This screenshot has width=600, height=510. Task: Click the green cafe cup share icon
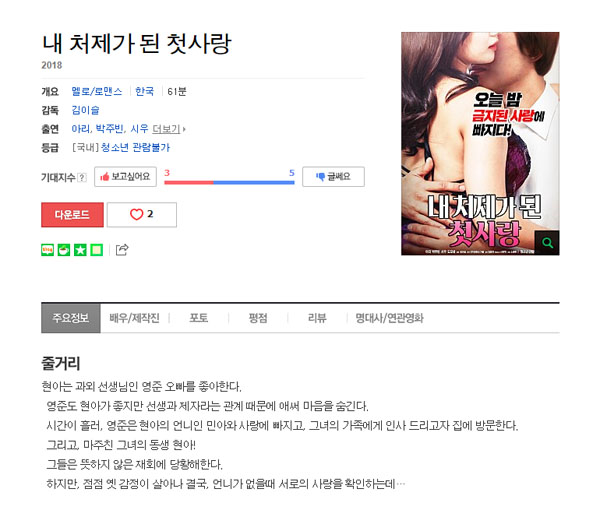(x=64, y=250)
